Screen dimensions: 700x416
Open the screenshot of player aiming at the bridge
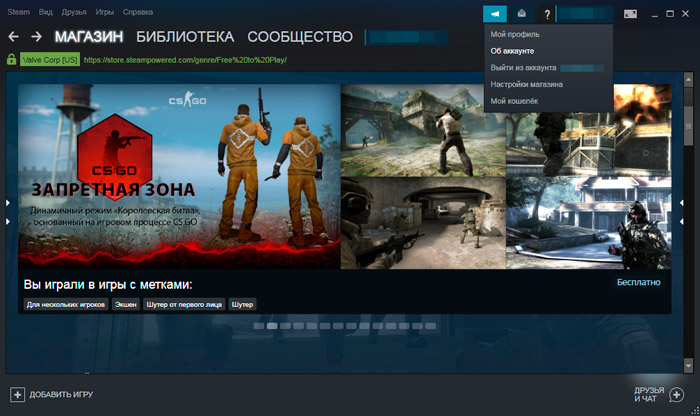pyautogui.click(x=423, y=130)
